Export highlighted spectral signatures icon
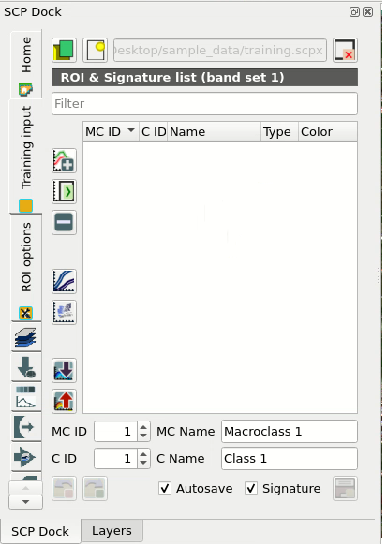The height and width of the screenshot is (544, 382). 64,401
